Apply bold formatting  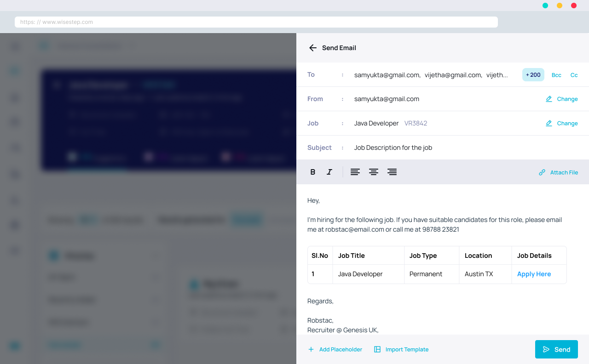point(313,172)
